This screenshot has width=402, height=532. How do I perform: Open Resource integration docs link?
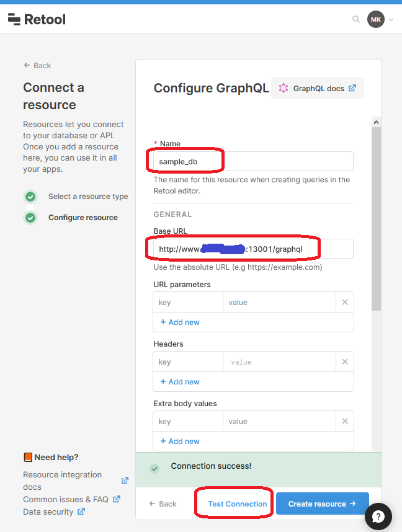pos(63,481)
